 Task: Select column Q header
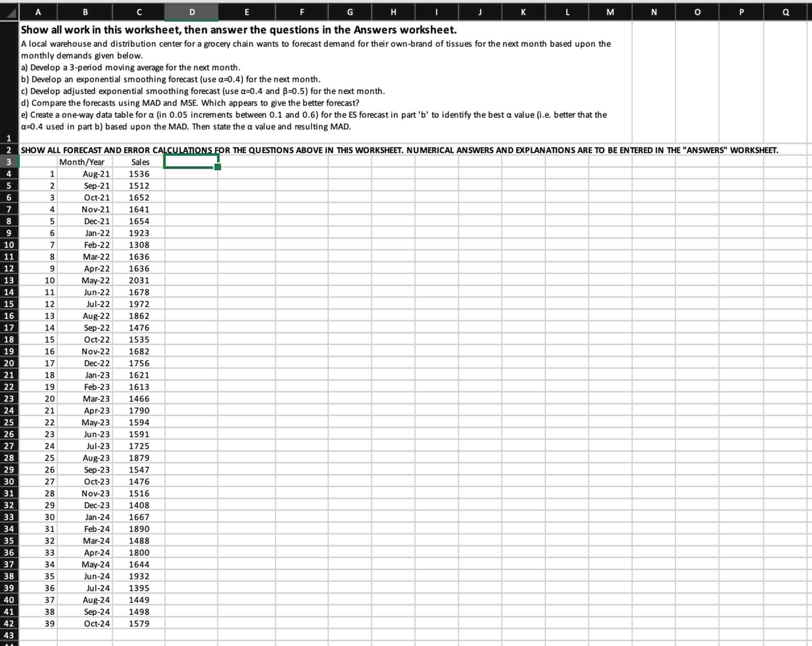tap(786, 12)
